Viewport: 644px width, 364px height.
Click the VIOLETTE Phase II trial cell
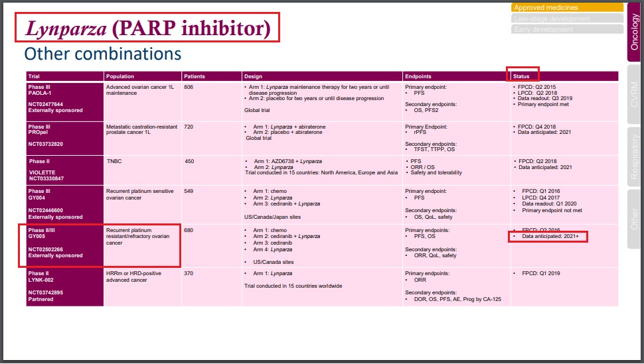(x=64, y=170)
